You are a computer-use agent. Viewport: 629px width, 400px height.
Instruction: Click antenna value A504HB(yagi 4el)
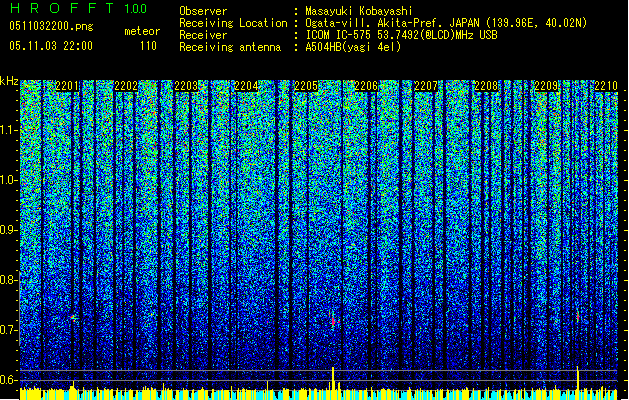(x=353, y=47)
